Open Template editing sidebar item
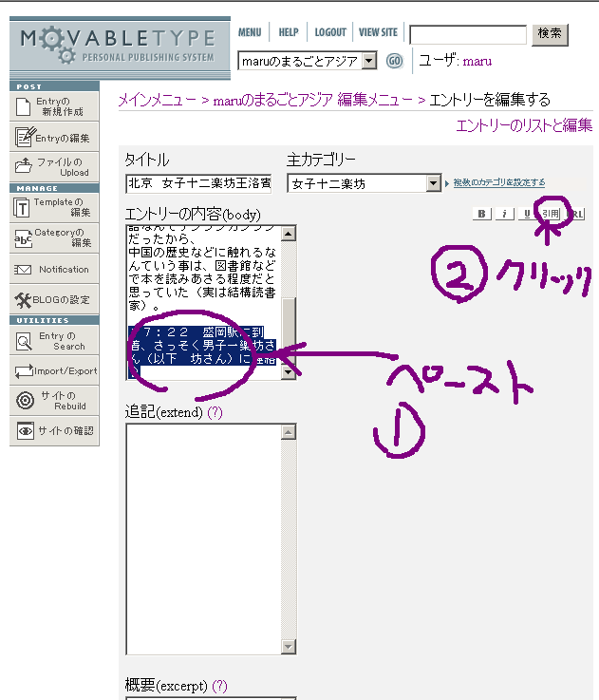This screenshot has width=599, height=700. (x=54, y=207)
